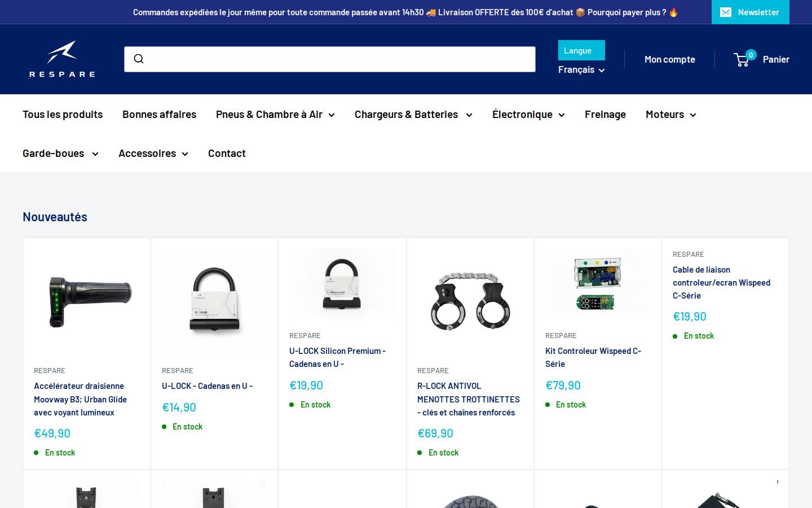The image size is (812, 508).
Task: Focus the product search field
Action: pyautogui.click(x=330, y=59)
